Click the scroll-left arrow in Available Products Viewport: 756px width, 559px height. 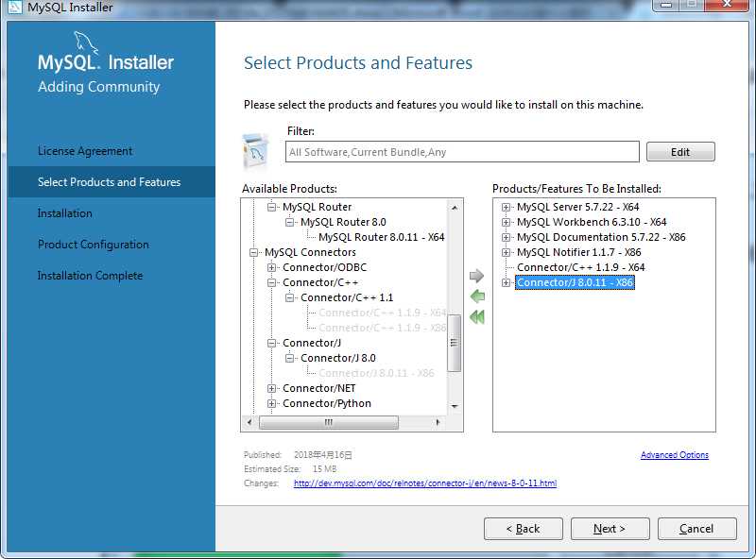click(x=249, y=422)
